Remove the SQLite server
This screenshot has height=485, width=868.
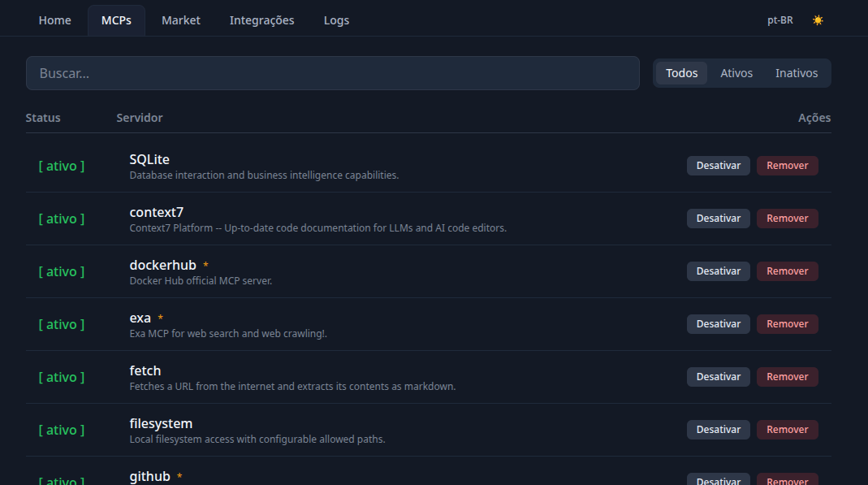coord(787,166)
